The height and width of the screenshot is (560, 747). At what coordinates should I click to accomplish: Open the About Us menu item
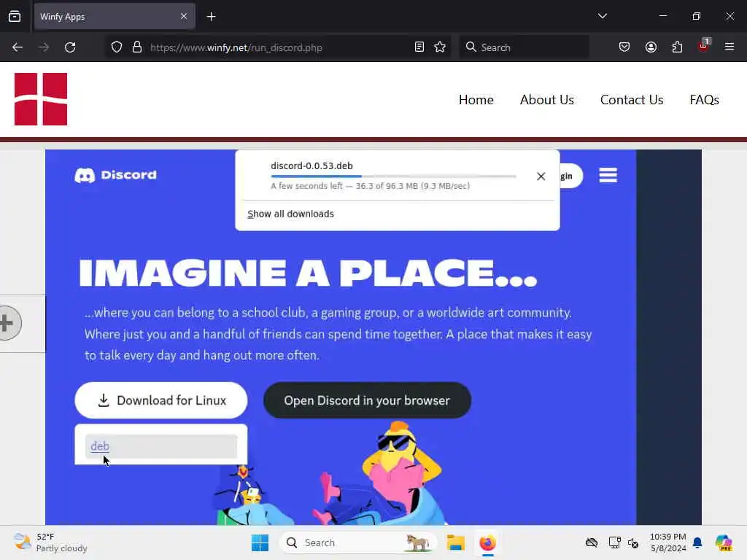[x=547, y=99]
